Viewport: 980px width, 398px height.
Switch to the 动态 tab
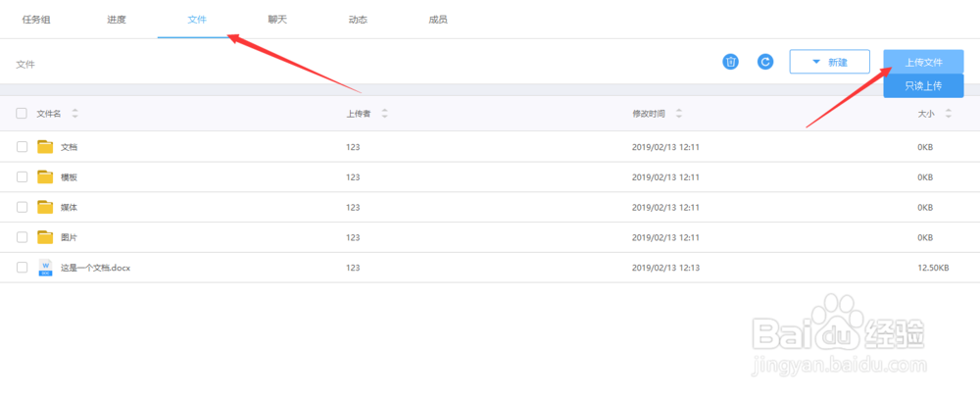(x=358, y=20)
